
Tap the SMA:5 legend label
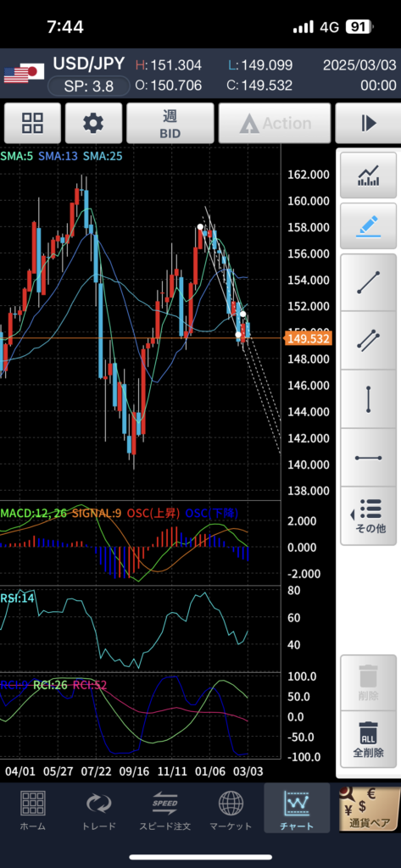click(17, 156)
